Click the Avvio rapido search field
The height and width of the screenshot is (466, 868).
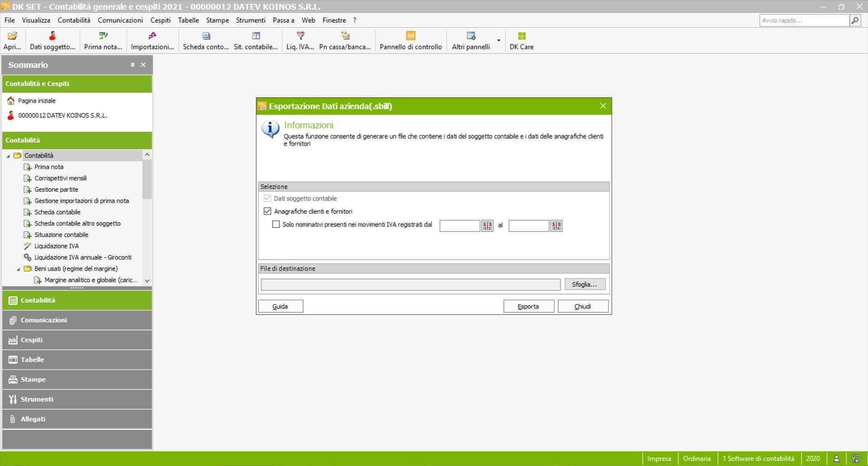point(804,20)
